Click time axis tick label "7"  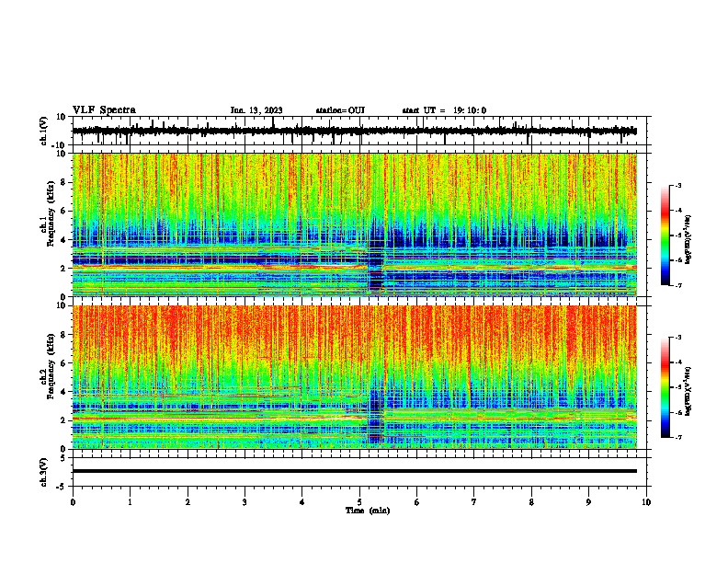click(474, 502)
